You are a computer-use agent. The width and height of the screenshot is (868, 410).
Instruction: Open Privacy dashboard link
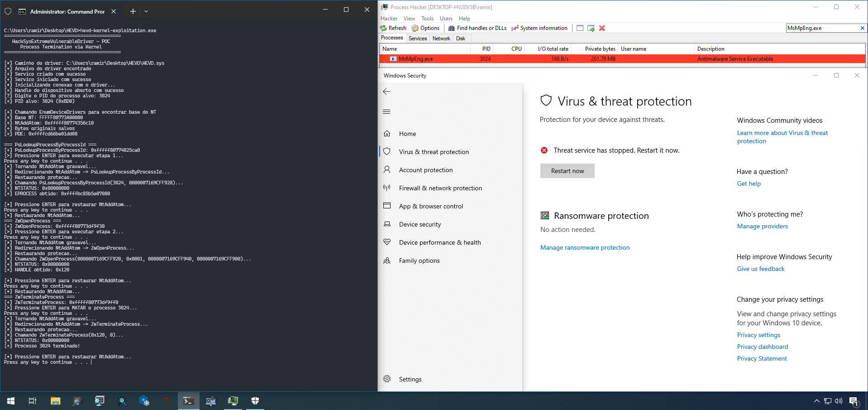(763, 347)
